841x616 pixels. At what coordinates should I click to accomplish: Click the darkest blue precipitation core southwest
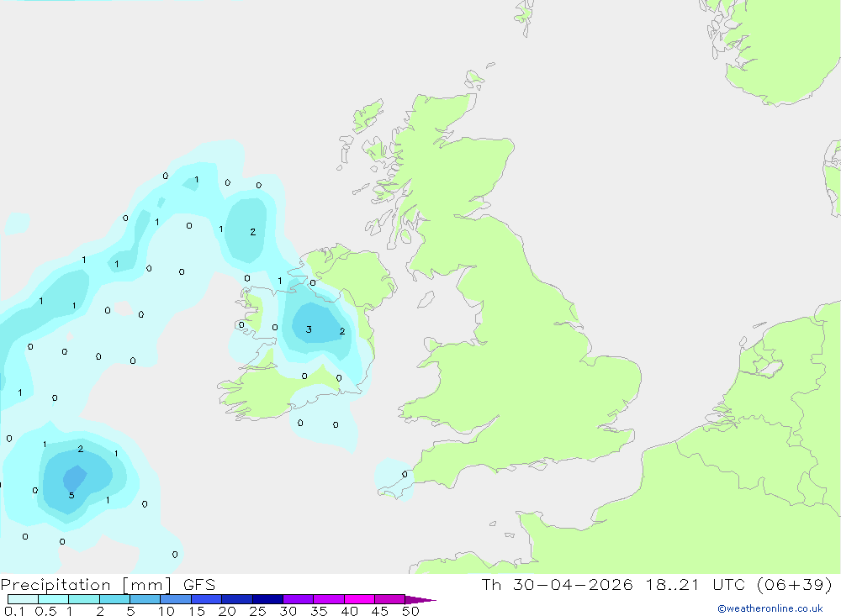coord(75,476)
